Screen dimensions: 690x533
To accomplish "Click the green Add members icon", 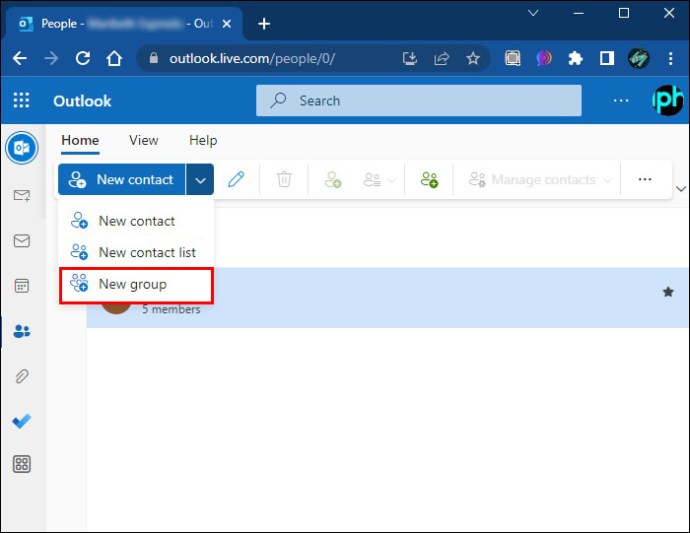I will coord(429,180).
